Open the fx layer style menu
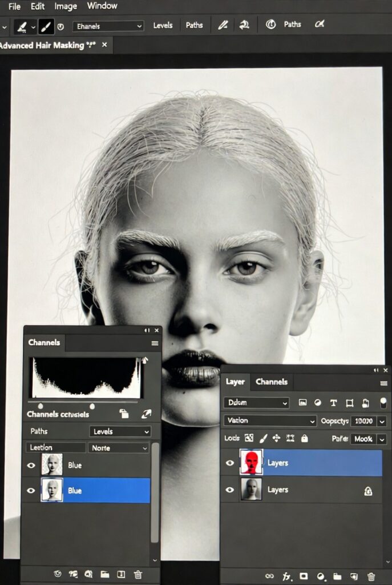The image size is (392, 585). tap(286, 577)
